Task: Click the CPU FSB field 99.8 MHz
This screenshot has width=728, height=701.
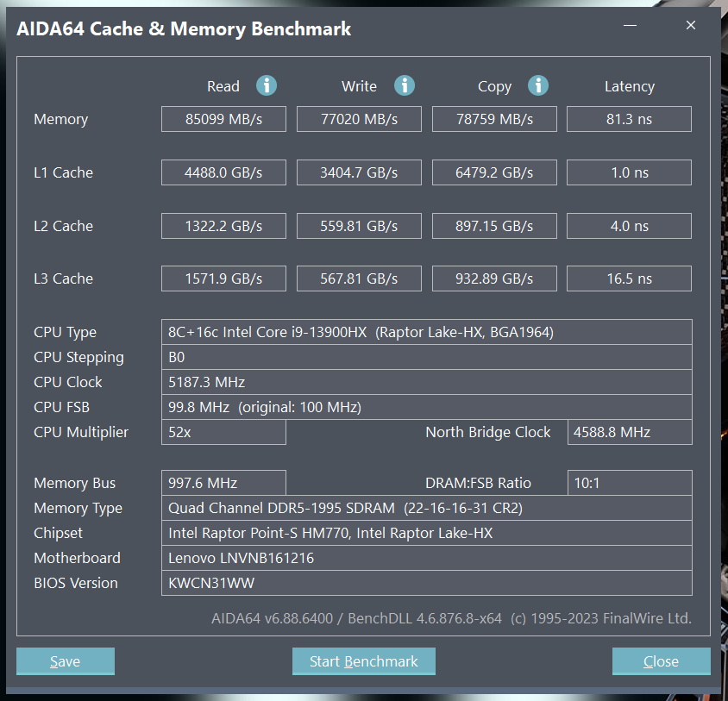Action: [x=427, y=407]
